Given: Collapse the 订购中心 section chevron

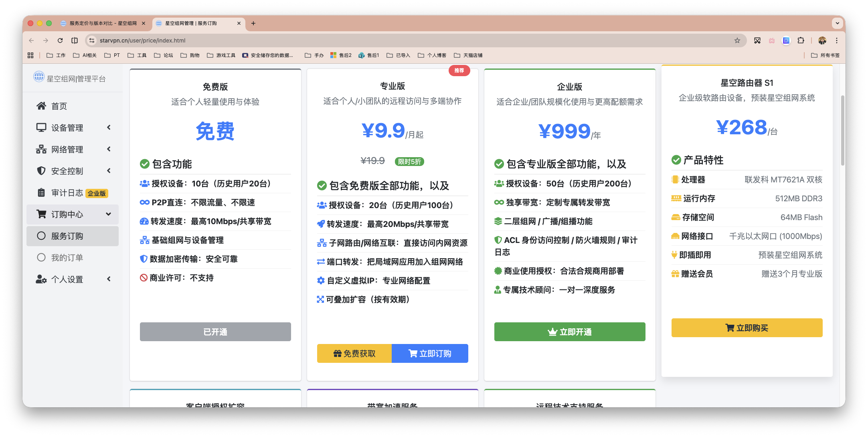Looking at the screenshot, I should click(109, 214).
